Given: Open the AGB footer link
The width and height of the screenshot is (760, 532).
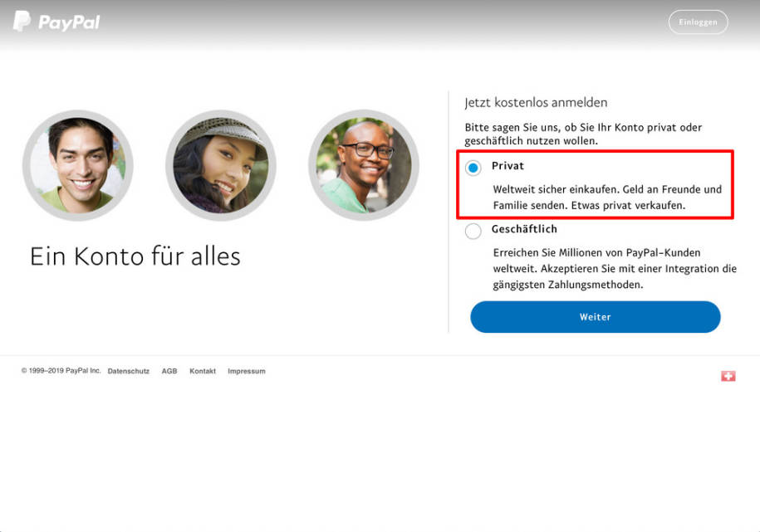Looking at the screenshot, I should [169, 371].
